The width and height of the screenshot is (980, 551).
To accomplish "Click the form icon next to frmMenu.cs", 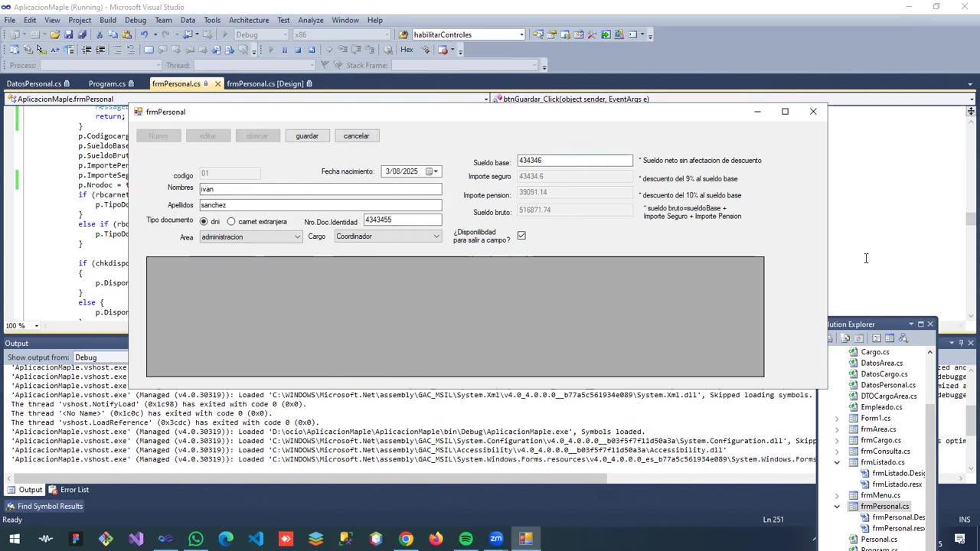I will 853,495.
